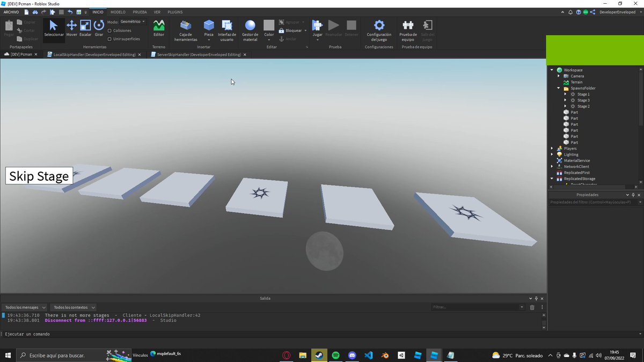644x362 pixels.
Task: Start Prueba de equipo
Action: pyautogui.click(x=408, y=31)
